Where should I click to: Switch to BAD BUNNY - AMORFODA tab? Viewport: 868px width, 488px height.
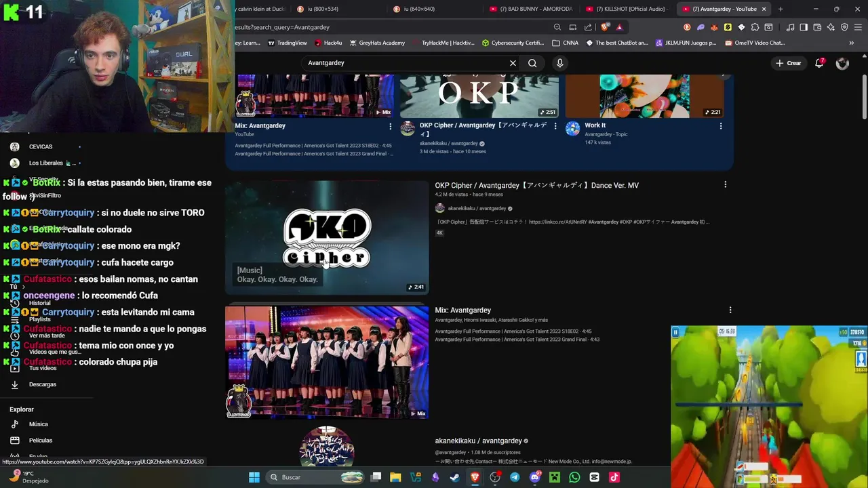coord(532,9)
